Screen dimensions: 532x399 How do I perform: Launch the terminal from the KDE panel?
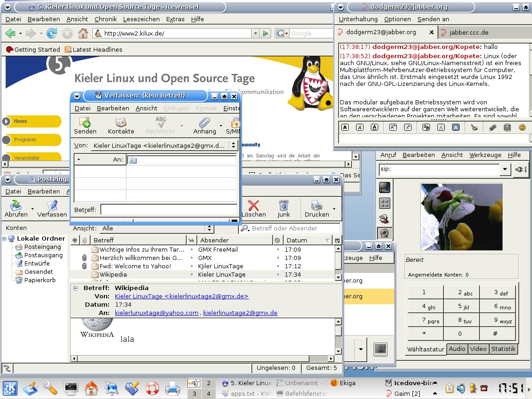click(x=71, y=388)
